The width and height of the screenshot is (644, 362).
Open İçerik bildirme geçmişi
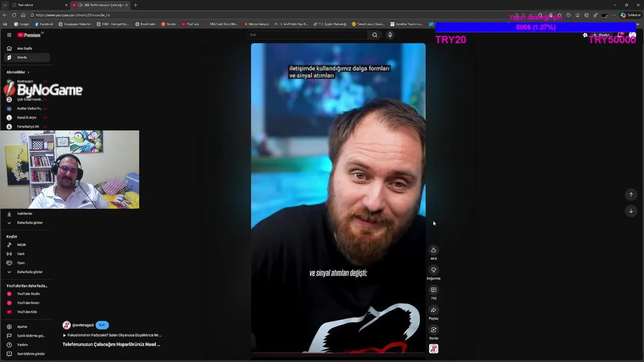pos(26,336)
